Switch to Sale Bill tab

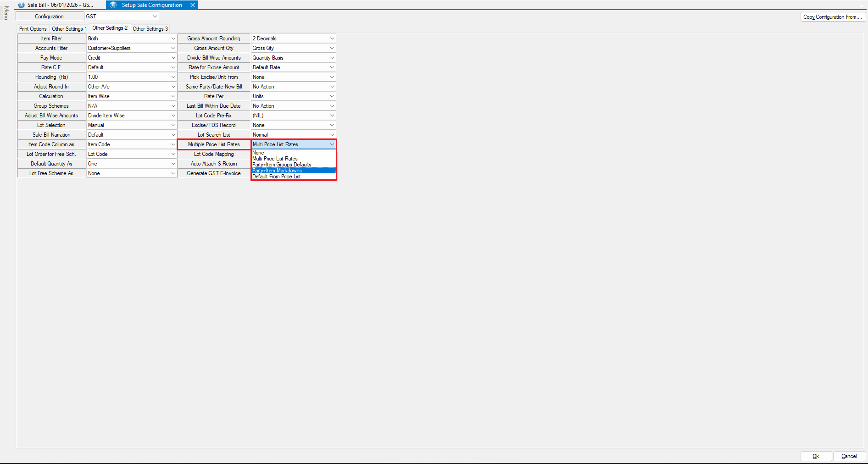(60, 5)
